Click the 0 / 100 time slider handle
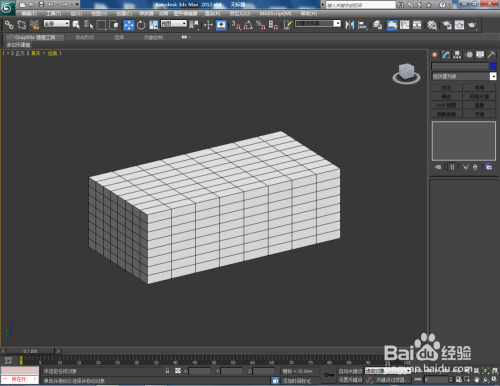Image resolution: width=500 pixels, height=386 pixels. coord(30,351)
